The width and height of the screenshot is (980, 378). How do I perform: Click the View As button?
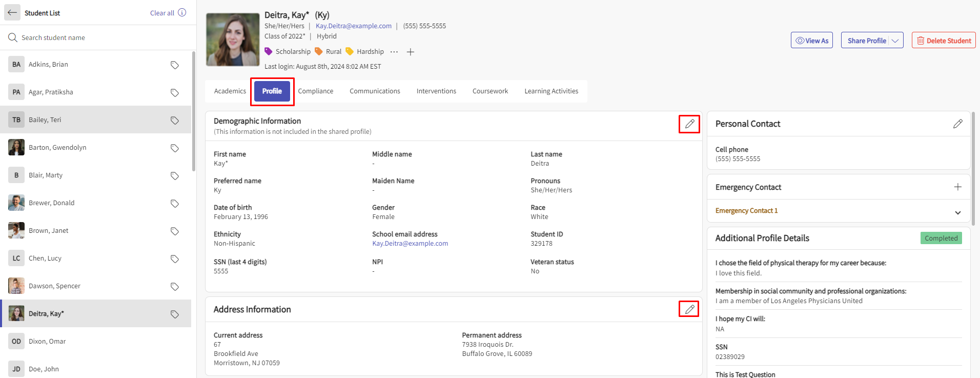[x=811, y=41]
